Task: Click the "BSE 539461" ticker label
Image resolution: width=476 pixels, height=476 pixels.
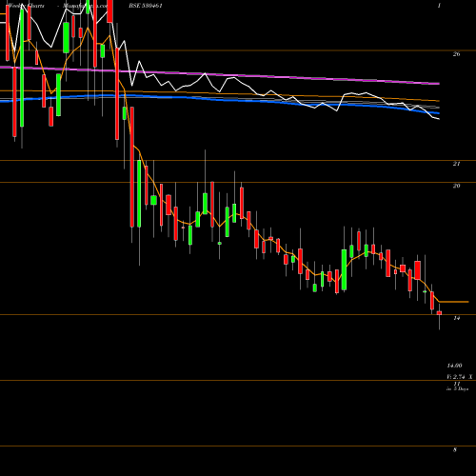Action: [x=146, y=6]
